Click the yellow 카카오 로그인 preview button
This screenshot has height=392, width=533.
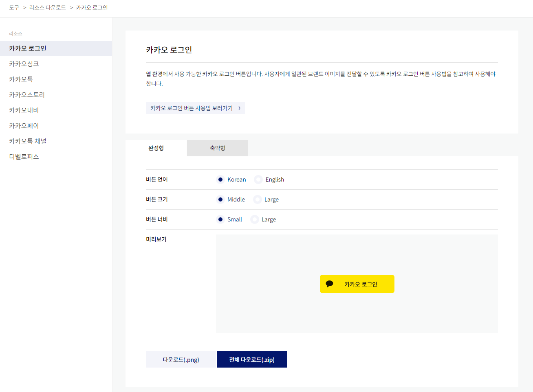[x=357, y=284]
